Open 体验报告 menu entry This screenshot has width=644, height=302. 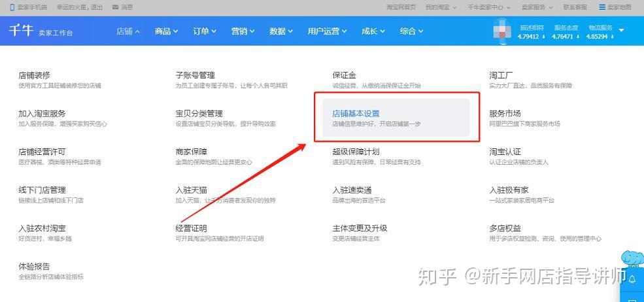pos(51,271)
